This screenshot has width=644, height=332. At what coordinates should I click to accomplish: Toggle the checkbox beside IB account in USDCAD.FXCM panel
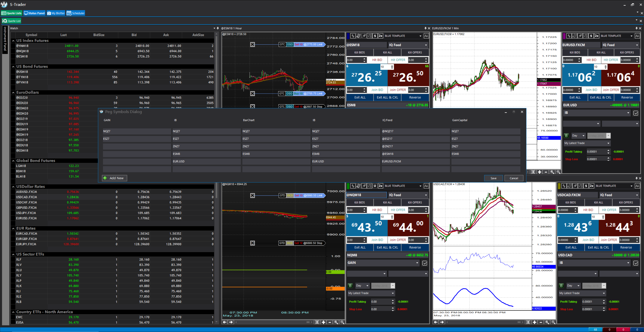point(635,263)
